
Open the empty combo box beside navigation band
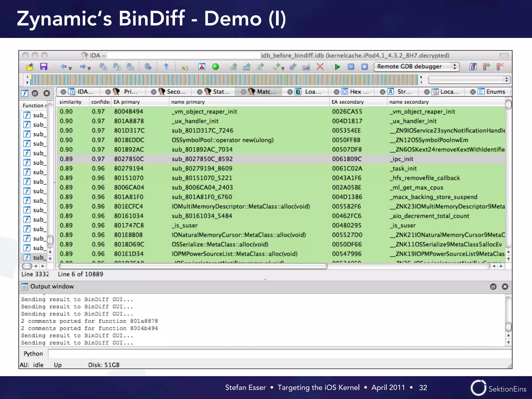(469, 79)
